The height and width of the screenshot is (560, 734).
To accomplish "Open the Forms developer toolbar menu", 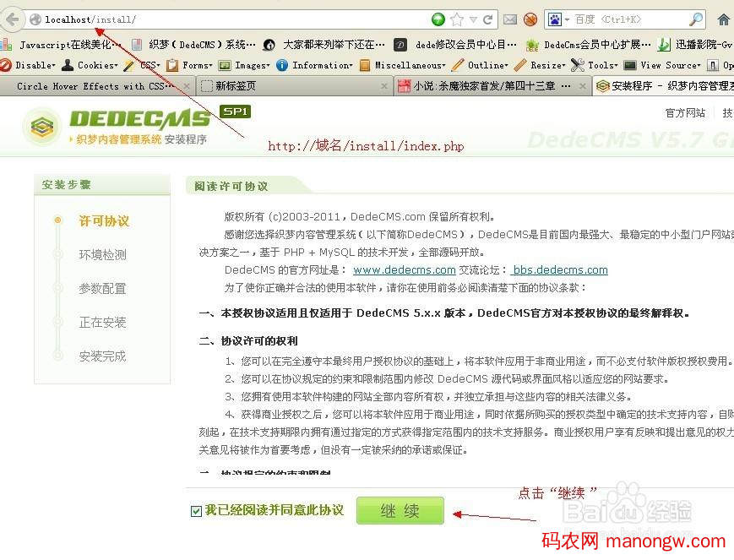I will tap(189, 65).
